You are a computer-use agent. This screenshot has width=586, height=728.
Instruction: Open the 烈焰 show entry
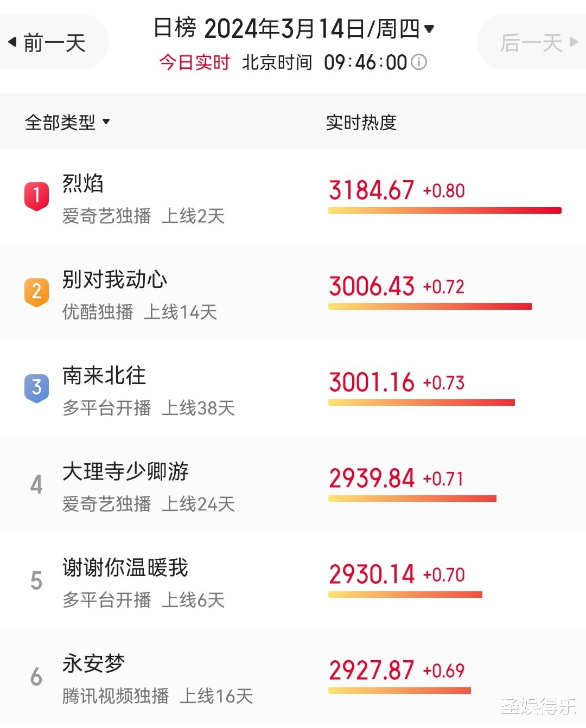293,197
